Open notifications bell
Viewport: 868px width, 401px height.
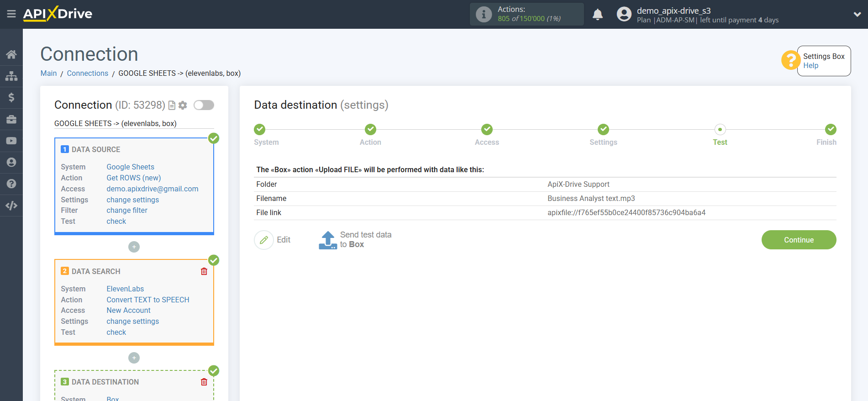point(598,15)
